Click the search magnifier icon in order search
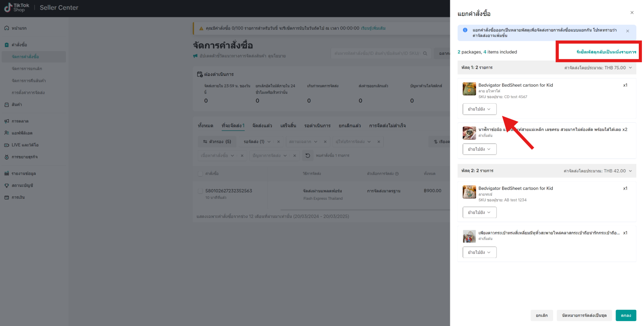This screenshot has height=326, width=644. pyautogui.click(x=425, y=53)
